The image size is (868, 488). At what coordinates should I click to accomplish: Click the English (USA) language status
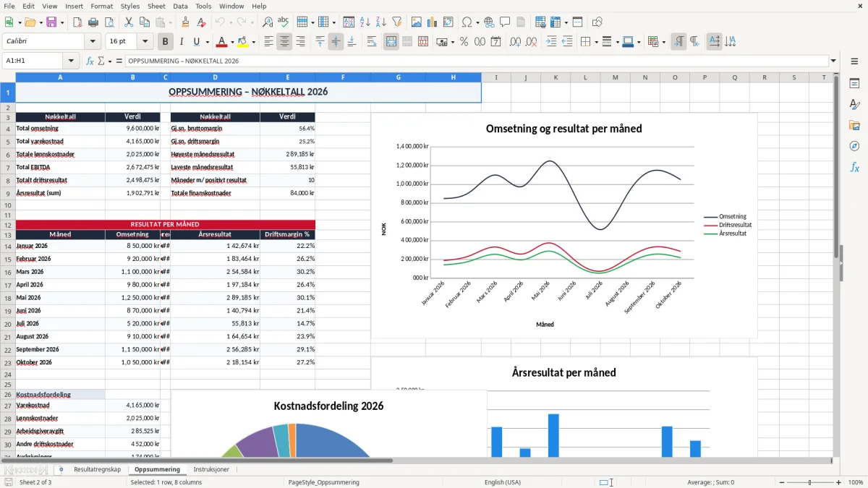pyautogui.click(x=502, y=482)
